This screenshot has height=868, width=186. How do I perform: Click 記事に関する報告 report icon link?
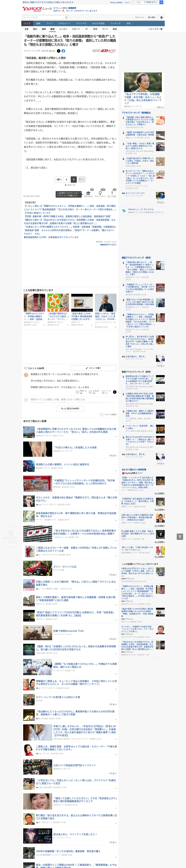[32, 196]
